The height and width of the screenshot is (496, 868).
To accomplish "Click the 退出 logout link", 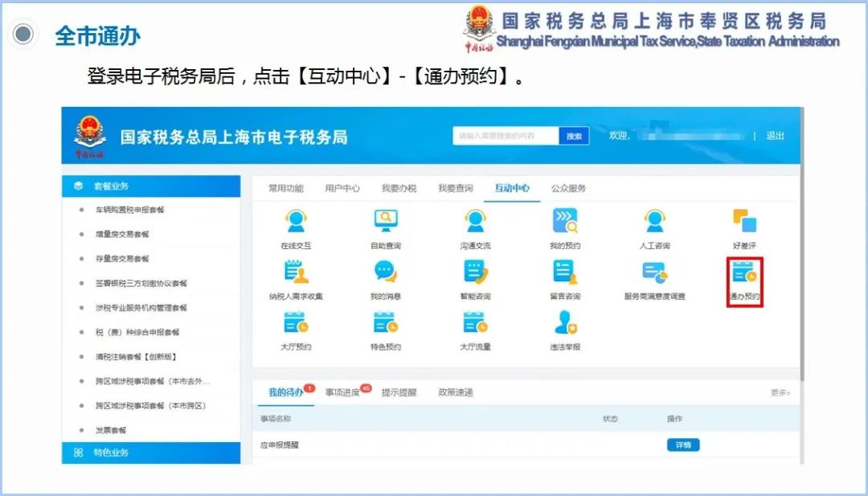I will pyautogui.click(x=775, y=136).
